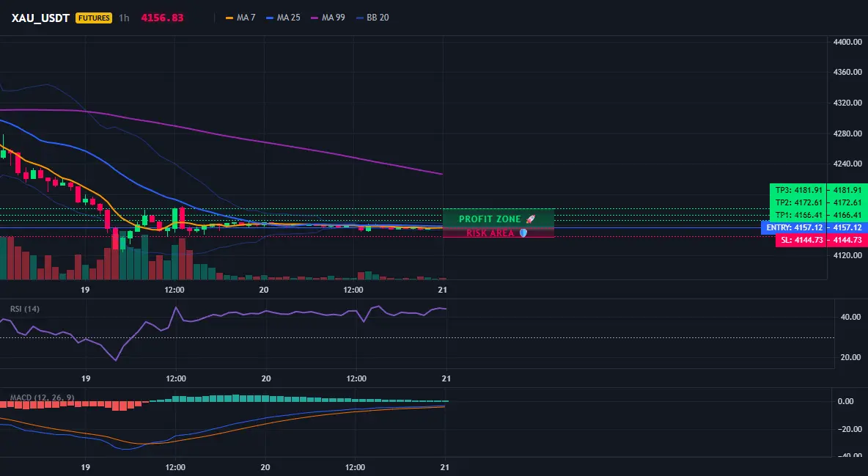Select the TP1: 4166.41 price tag
The image size is (868, 476).
tap(798, 215)
